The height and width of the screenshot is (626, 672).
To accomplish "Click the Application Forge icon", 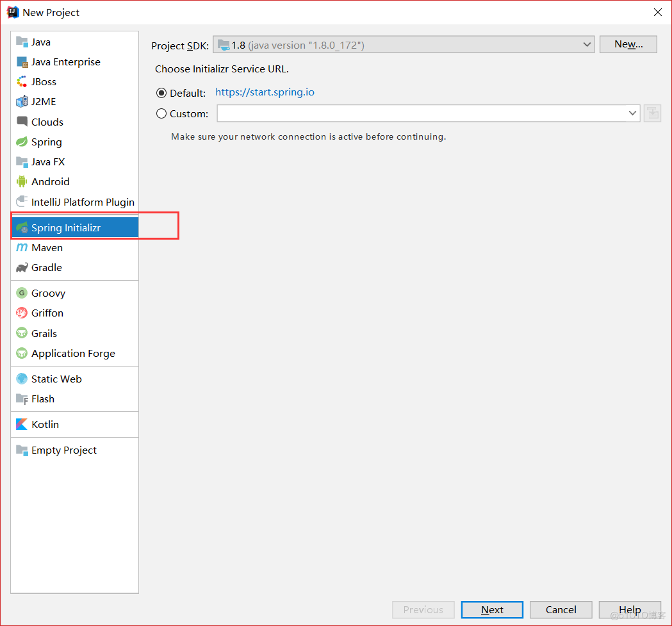I will point(22,353).
